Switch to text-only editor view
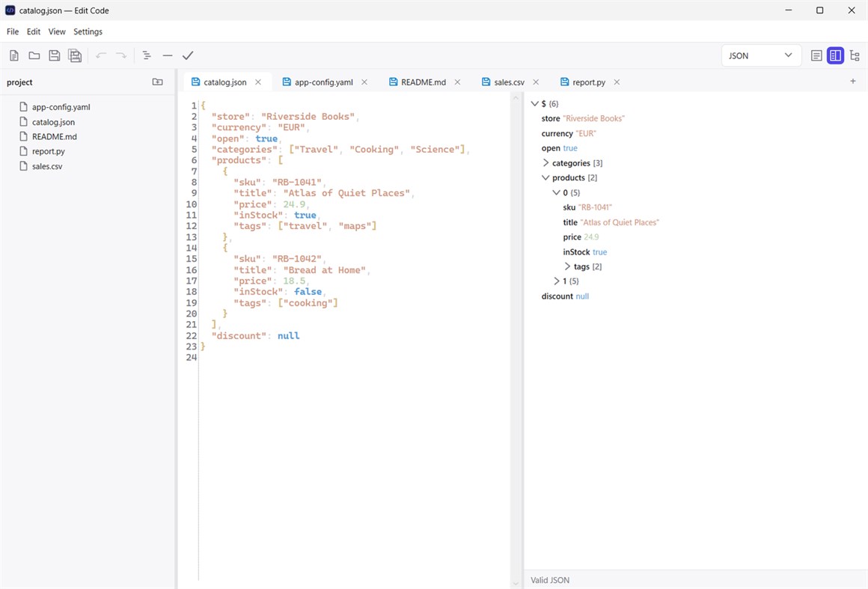The image size is (868, 589). (816, 55)
